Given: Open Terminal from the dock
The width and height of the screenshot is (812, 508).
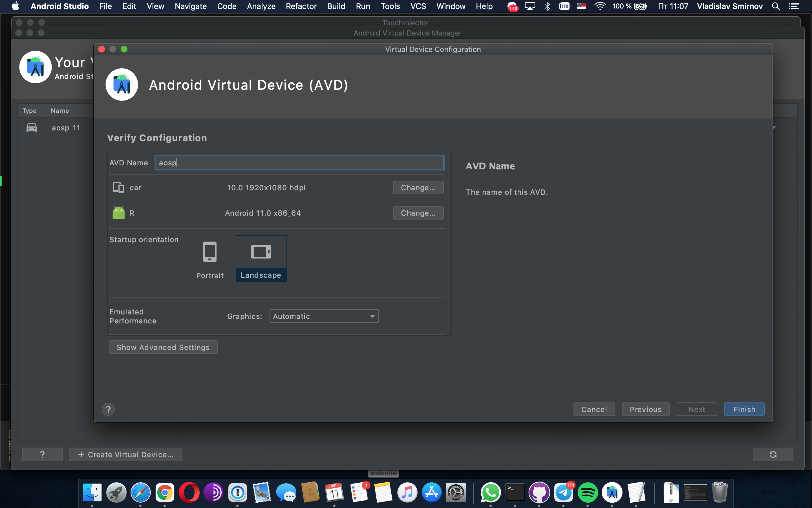Looking at the screenshot, I should tap(515, 492).
